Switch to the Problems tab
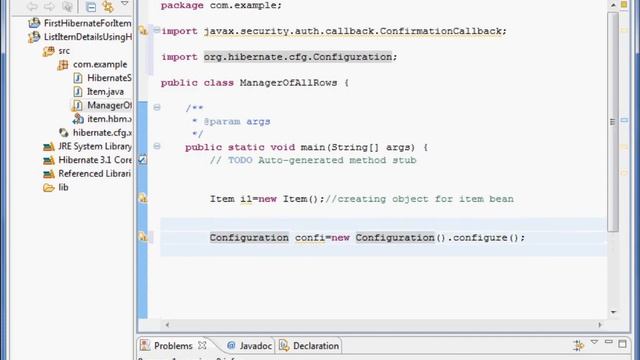Viewport: 640px width, 360px height. 173,346
